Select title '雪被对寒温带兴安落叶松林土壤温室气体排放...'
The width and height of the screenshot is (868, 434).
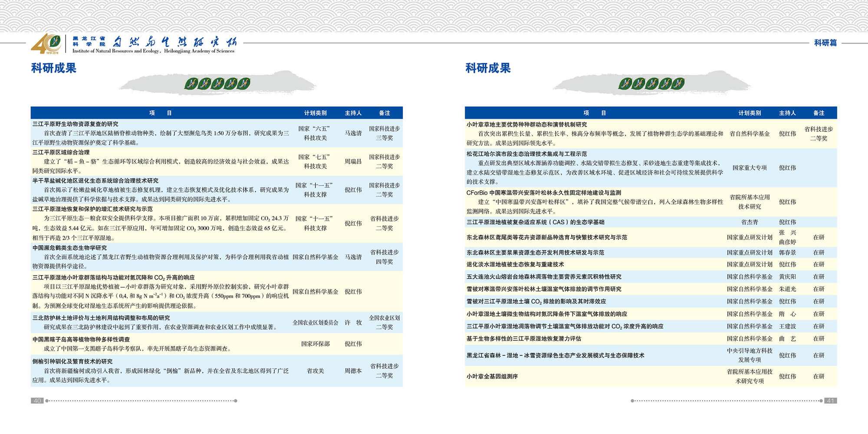tap(544, 289)
